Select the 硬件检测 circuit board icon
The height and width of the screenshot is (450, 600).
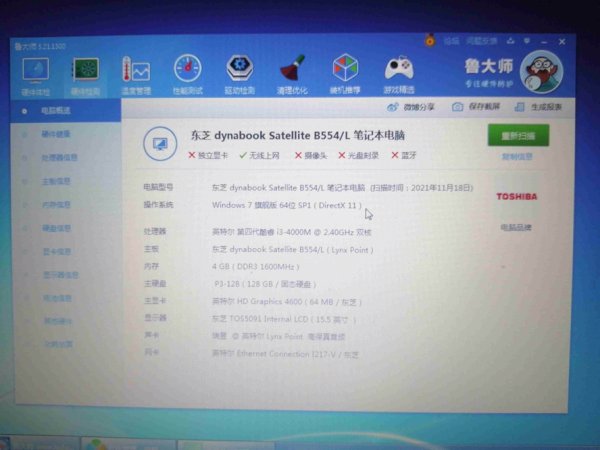(86, 70)
